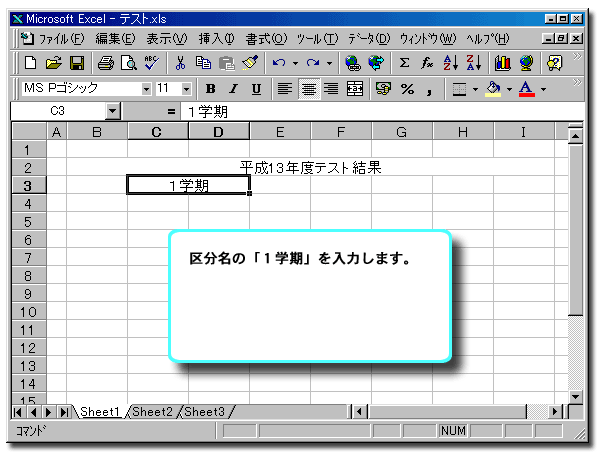Create a new workbook
The height and width of the screenshot is (456, 600).
click(30, 63)
